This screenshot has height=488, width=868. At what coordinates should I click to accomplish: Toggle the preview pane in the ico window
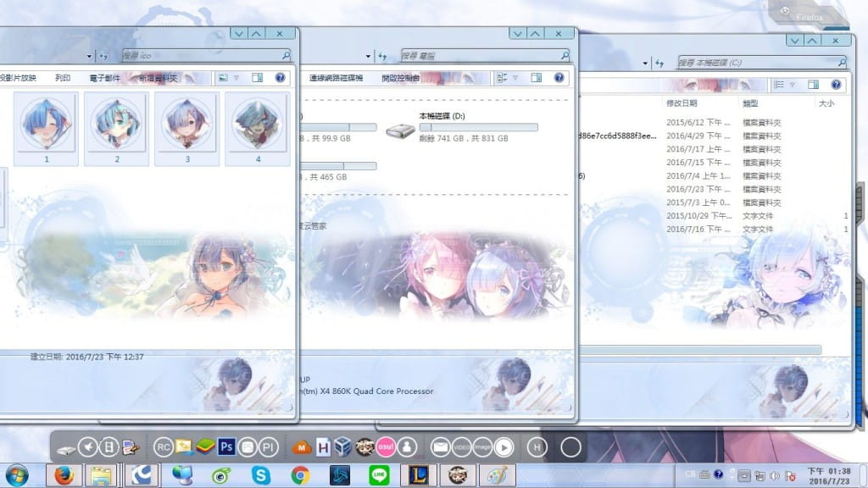click(257, 77)
